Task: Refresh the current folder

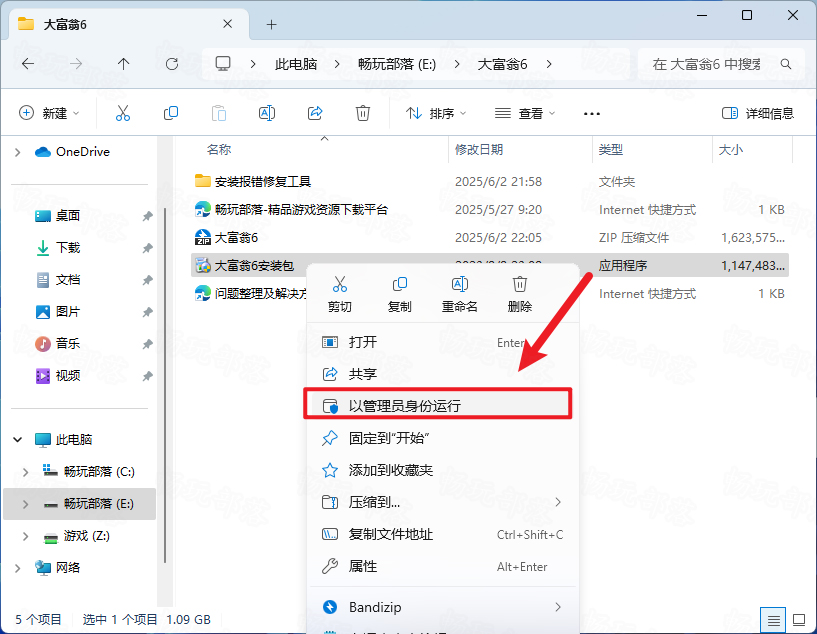Action: point(171,64)
